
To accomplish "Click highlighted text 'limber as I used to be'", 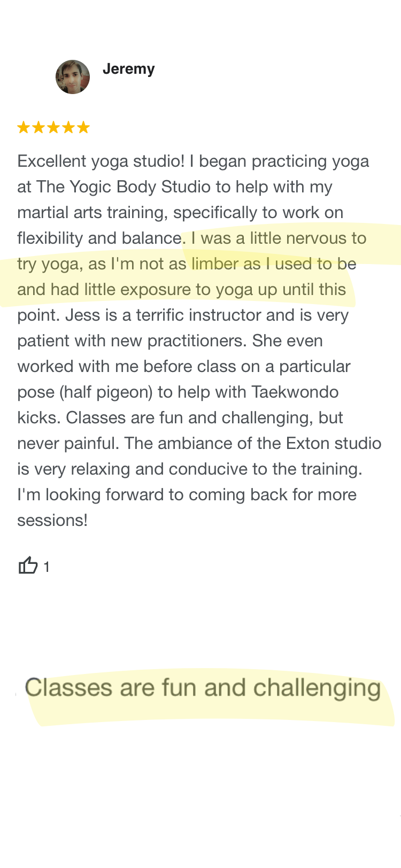I will point(274,264).
